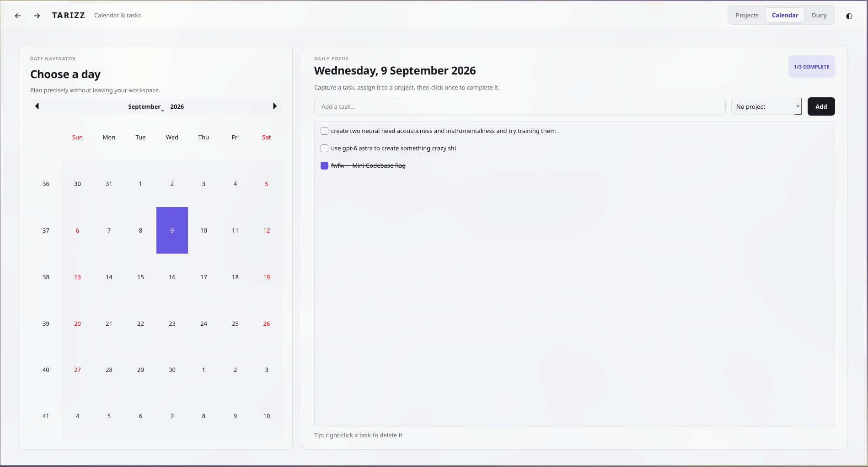Toggle the dark mode theme icon
Viewport: 868px width, 467px height.
click(849, 16)
